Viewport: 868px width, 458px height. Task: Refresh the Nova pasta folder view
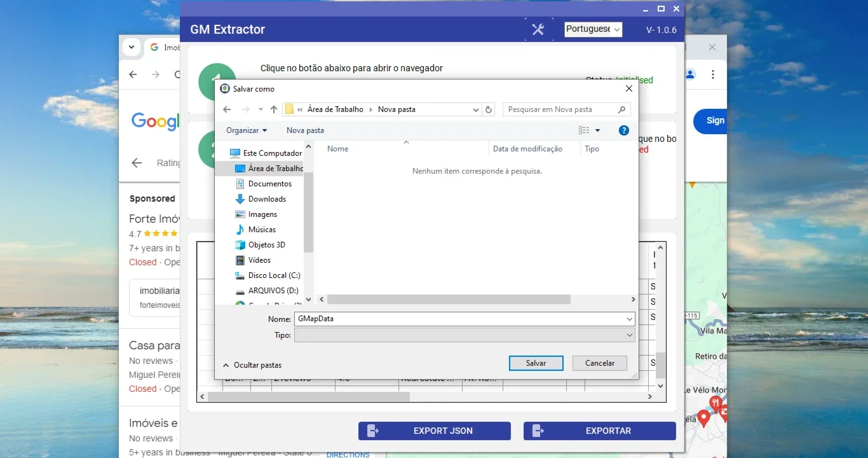tap(489, 109)
